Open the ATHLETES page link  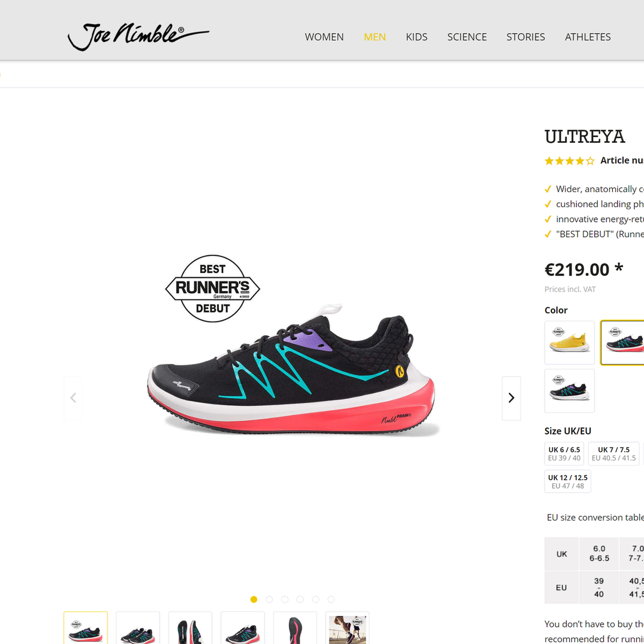[588, 37]
